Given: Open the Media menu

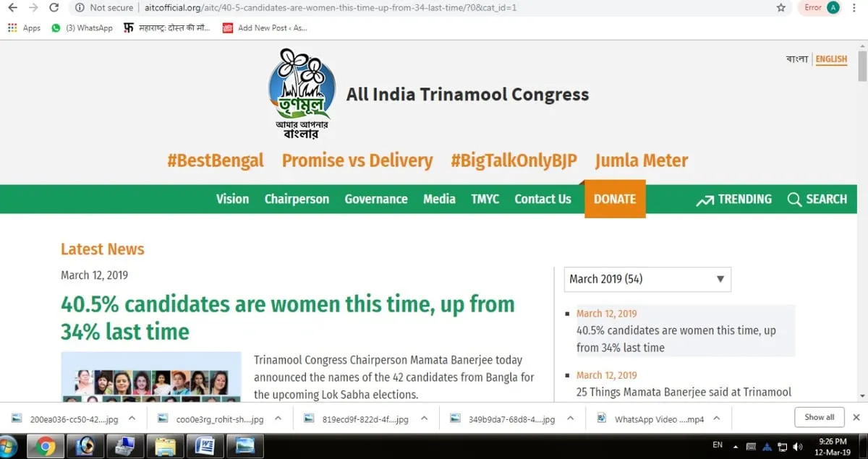Looking at the screenshot, I should tap(439, 199).
